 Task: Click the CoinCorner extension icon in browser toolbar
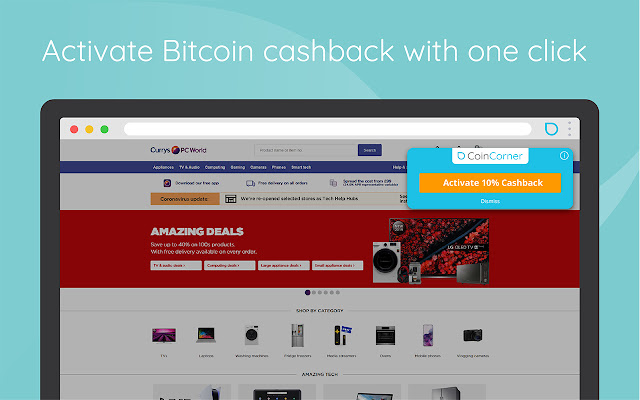click(x=551, y=129)
